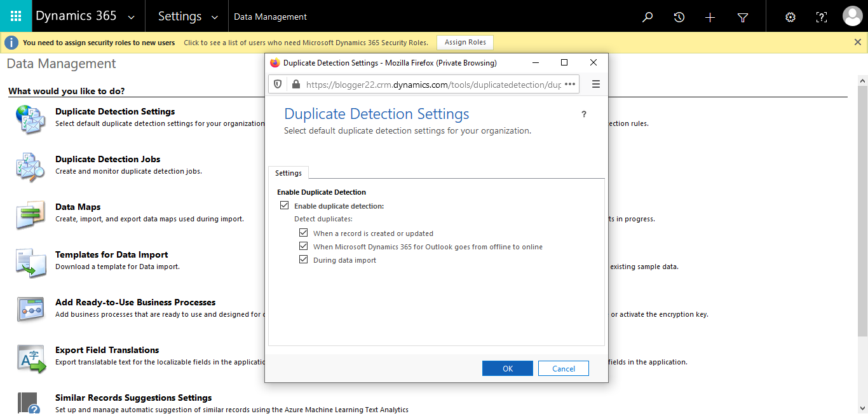This screenshot has width=868, height=416.
Task: Click the Assign Roles button
Action: tap(465, 42)
